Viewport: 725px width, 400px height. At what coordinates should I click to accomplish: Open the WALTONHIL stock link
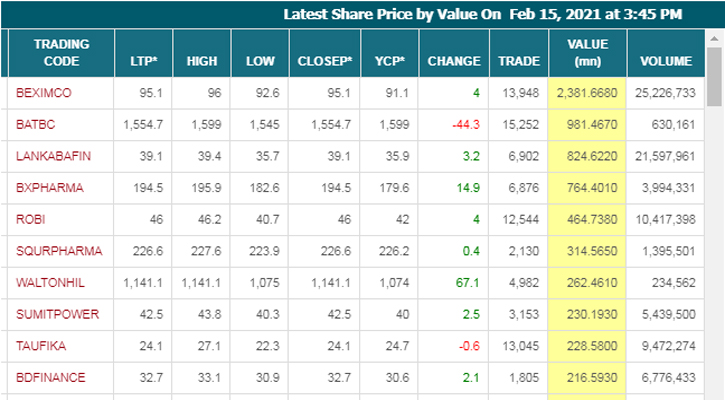[50, 283]
